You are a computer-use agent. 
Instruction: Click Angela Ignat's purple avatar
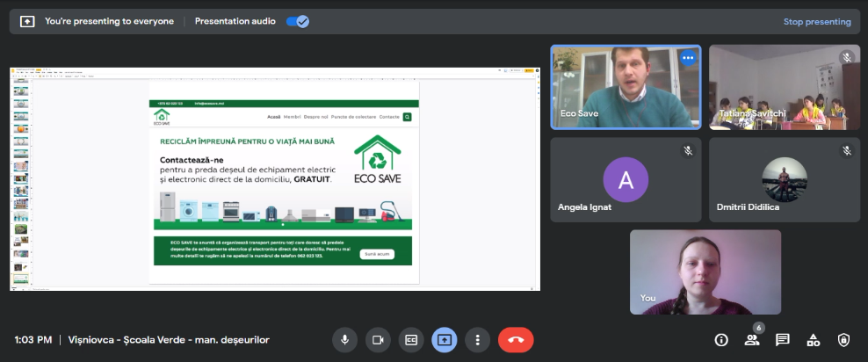click(x=626, y=180)
